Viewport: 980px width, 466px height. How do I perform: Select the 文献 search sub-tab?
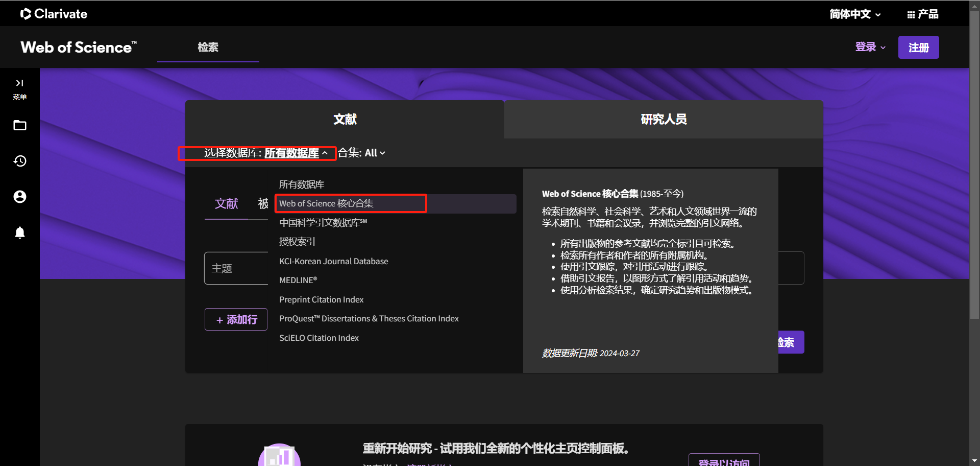(226, 204)
